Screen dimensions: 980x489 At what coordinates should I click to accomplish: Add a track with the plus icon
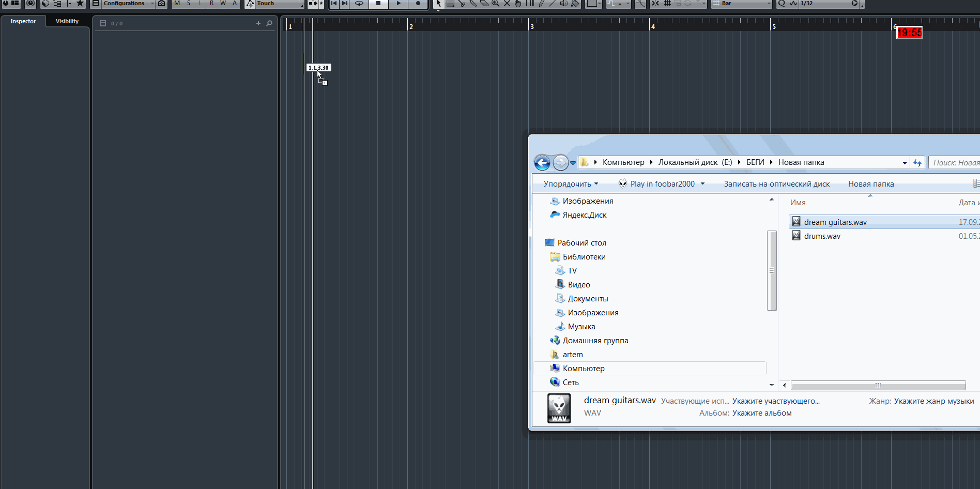(258, 23)
